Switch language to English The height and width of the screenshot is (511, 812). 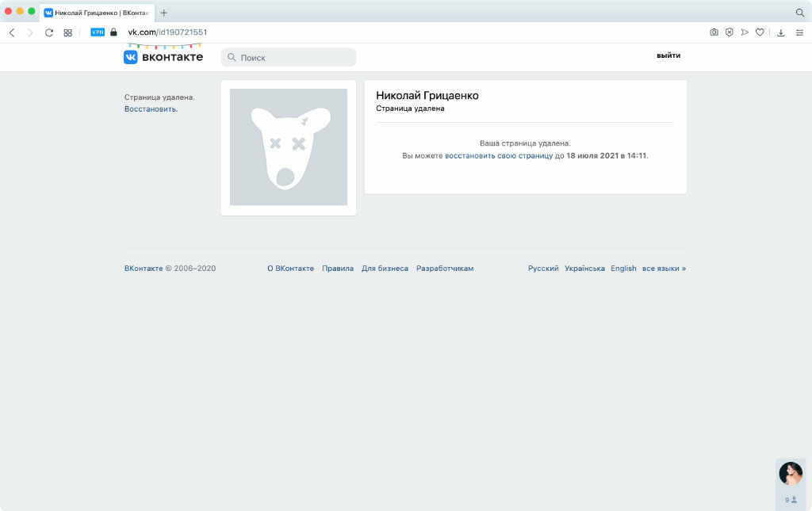pos(623,269)
